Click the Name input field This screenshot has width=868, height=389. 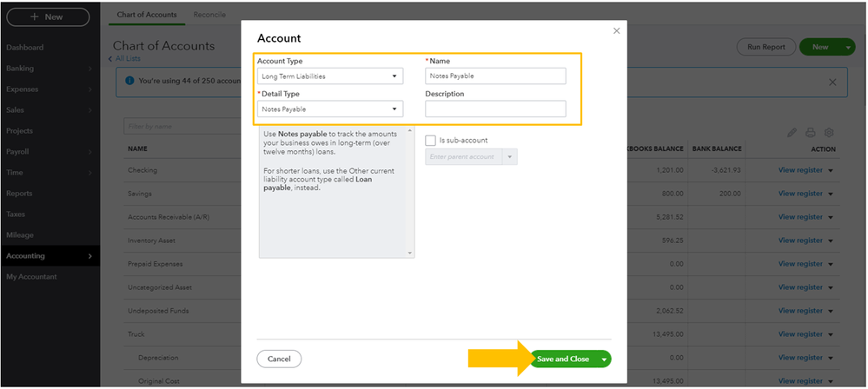pos(495,76)
